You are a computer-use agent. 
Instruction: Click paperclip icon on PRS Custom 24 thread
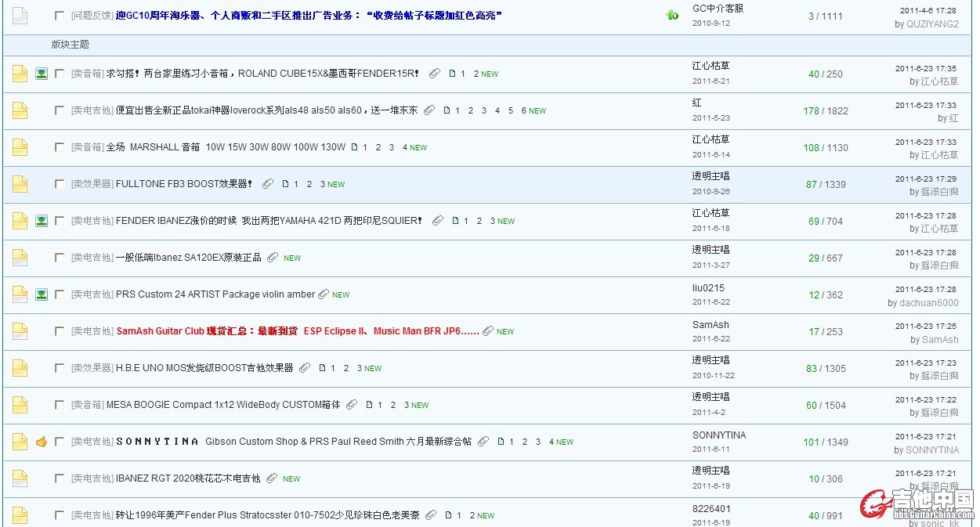point(324,294)
